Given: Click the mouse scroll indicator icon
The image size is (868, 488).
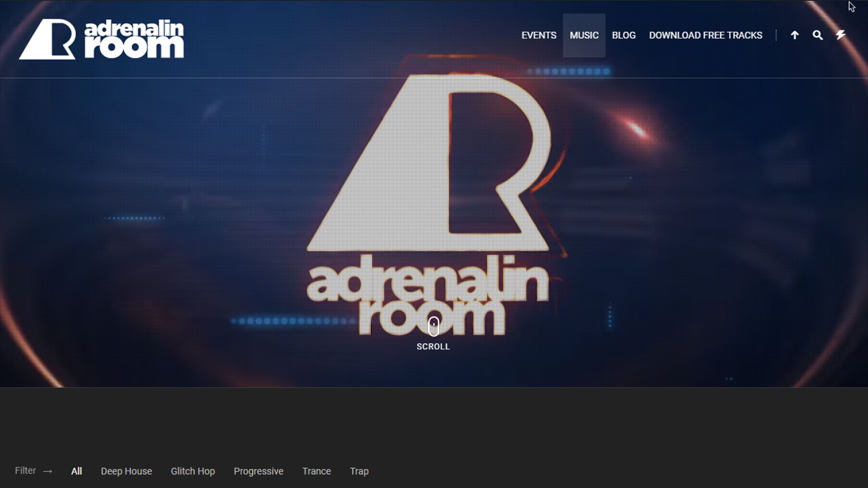Looking at the screenshot, I should [x=434, y=326].
